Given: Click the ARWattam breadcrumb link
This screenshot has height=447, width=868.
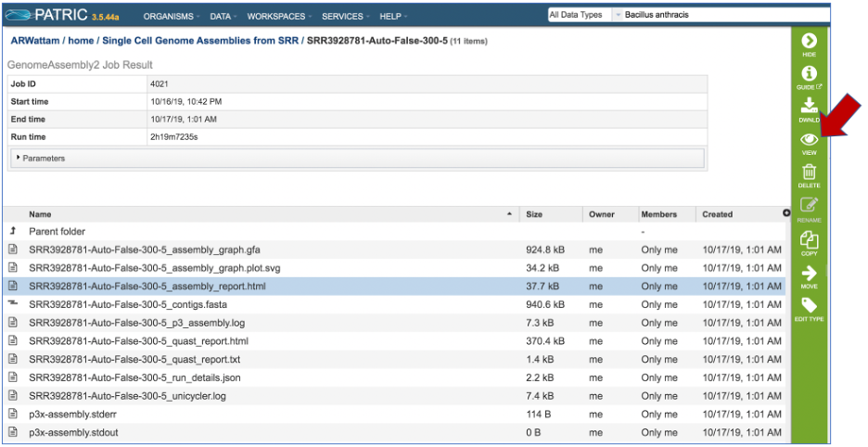Looking at the screenshot, I should tap(35, 41).
